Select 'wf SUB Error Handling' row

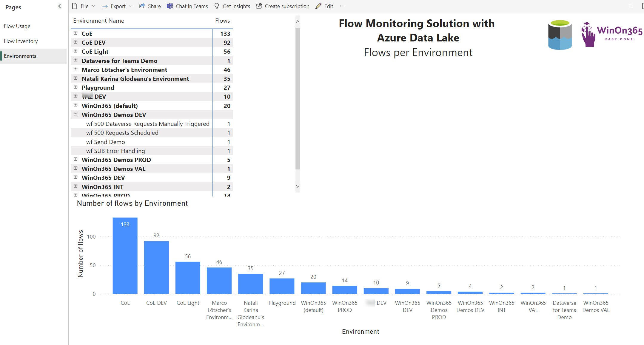tap(152, 151)
